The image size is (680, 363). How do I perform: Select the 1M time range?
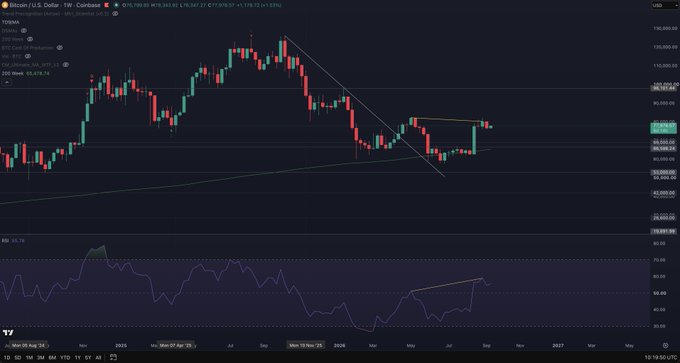point(29,357)
